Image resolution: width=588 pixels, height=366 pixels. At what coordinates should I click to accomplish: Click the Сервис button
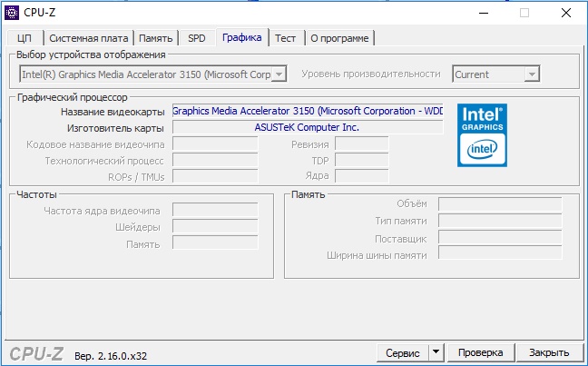402,353
